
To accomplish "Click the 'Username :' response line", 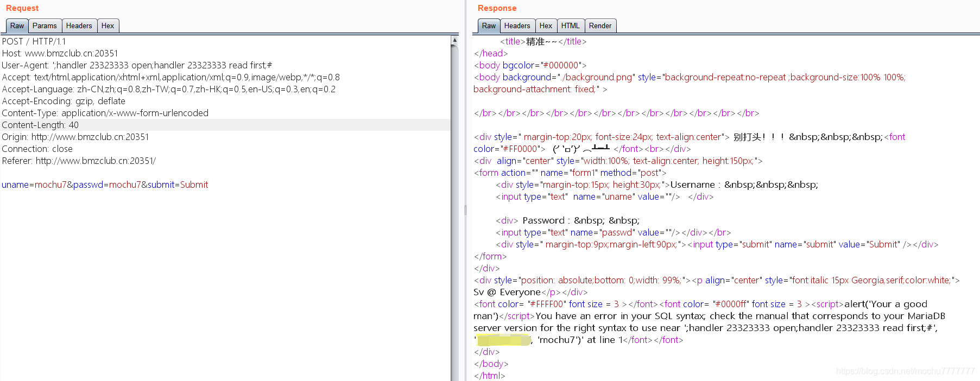I will pyautogui.click(x=657, y=185).
